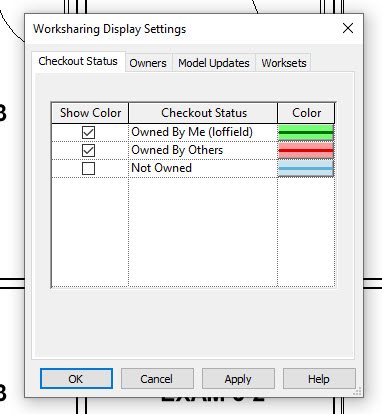
Task: Click the Cancel button
Action: click(x=157, y=379)
